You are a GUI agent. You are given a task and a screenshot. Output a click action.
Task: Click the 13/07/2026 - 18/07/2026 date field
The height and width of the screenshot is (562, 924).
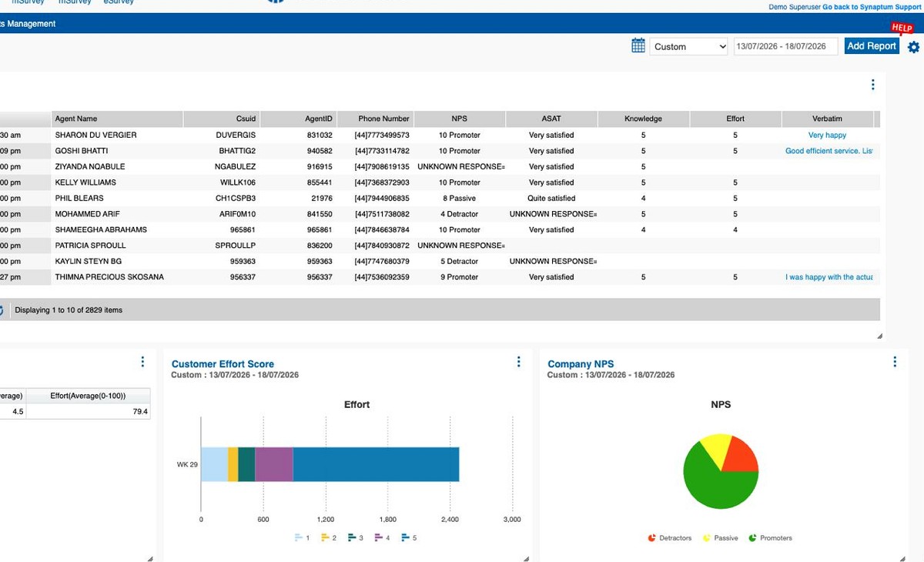click(786, 46)
